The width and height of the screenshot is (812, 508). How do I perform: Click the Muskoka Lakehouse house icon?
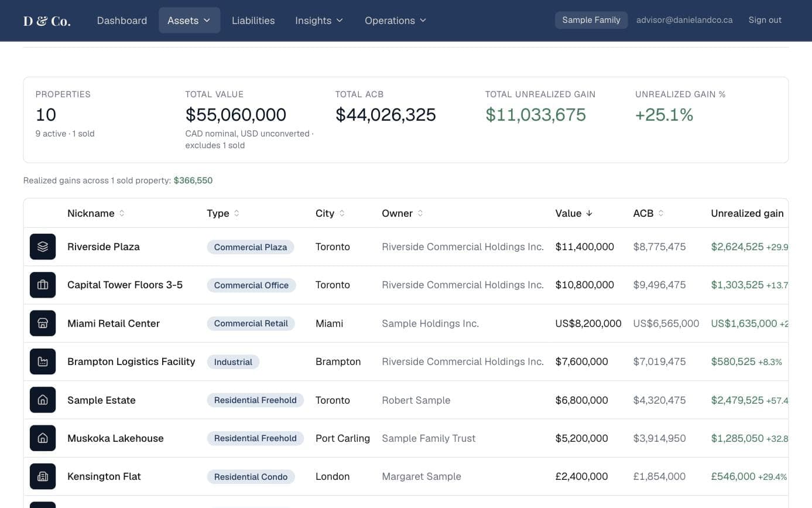[43, 438]
